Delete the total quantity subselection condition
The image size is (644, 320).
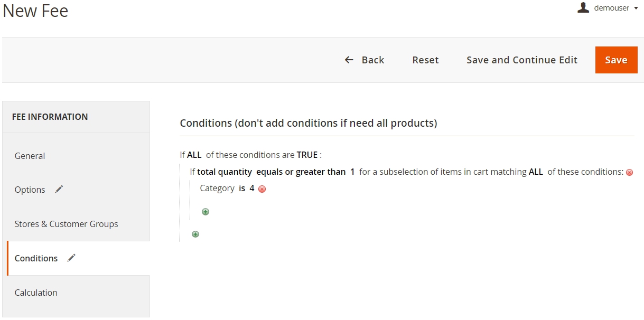click(x=629, y=172)
